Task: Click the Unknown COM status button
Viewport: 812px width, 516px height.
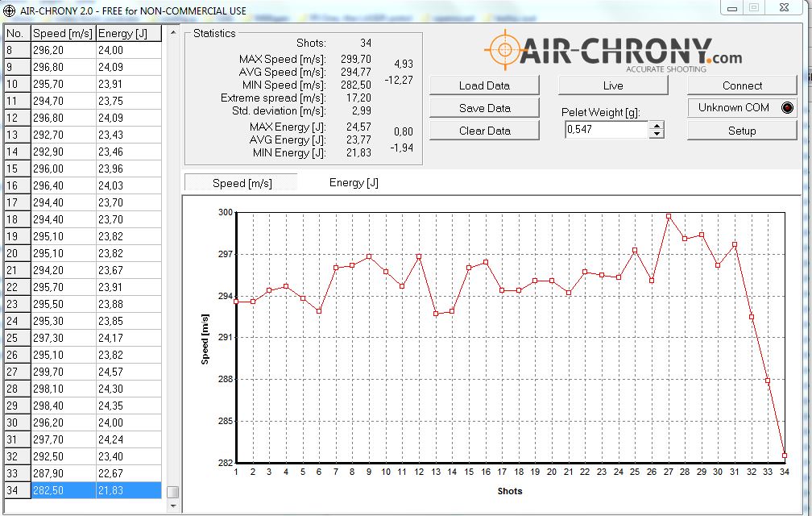Action: click(x=742, y=108)
